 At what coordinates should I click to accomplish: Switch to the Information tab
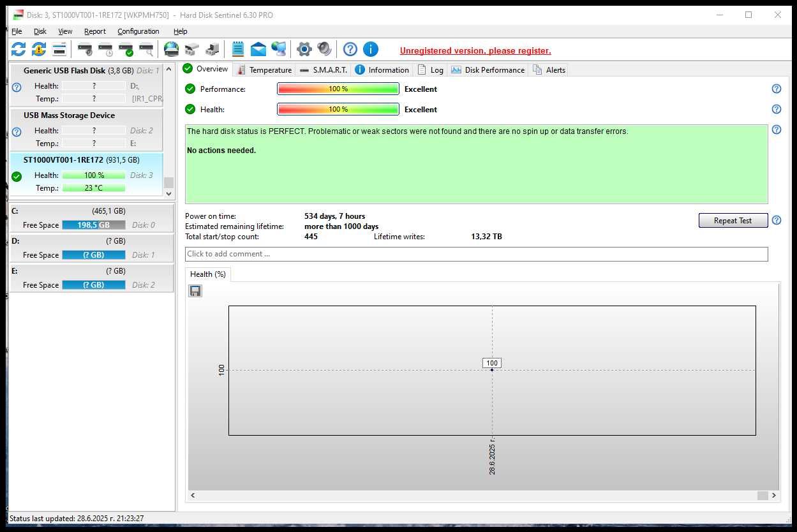coord(382,70)
